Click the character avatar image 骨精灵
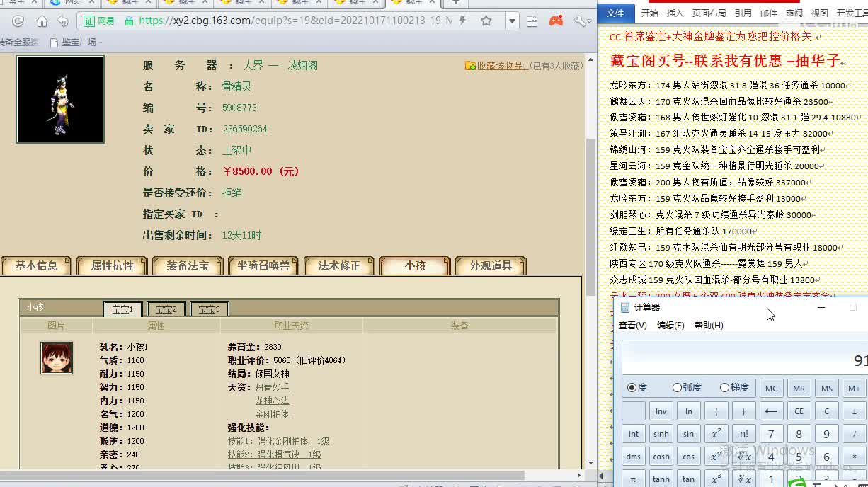868x487 pixels. click(60, 99)
